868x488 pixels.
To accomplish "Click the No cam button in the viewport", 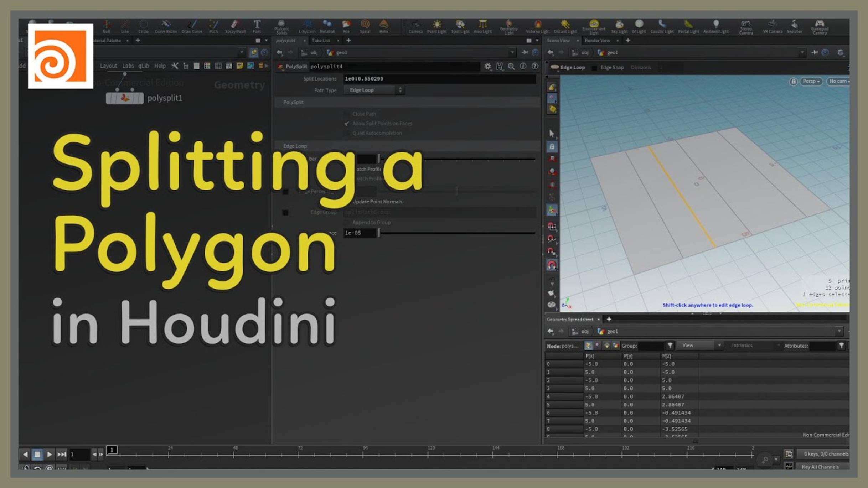I will 839,81.
